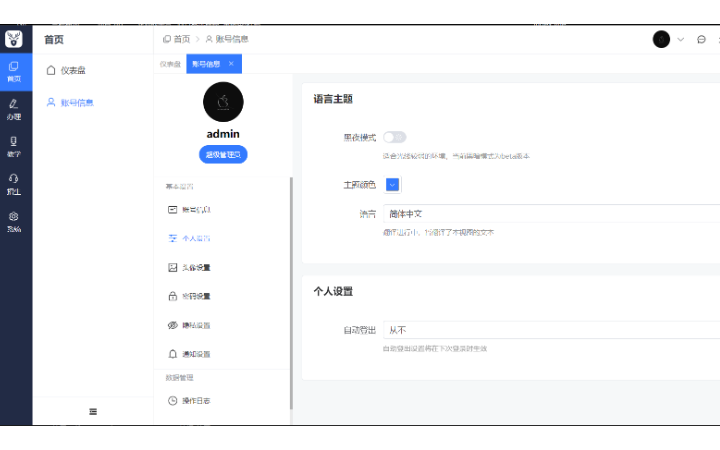
Task: Open the blue theme color picker
Action: pos(392,185)
